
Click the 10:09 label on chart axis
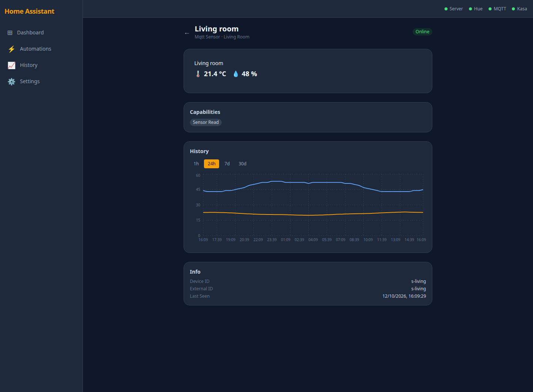368,240
